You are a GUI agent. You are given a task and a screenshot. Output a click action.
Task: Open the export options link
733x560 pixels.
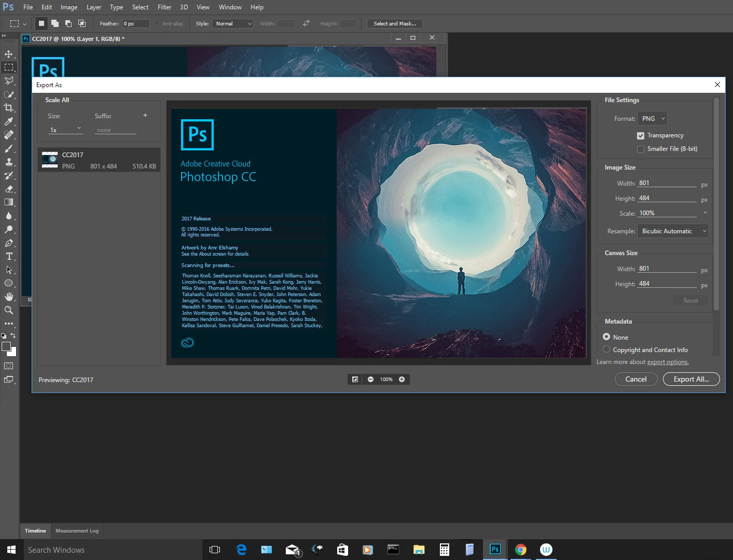[668, 362]
